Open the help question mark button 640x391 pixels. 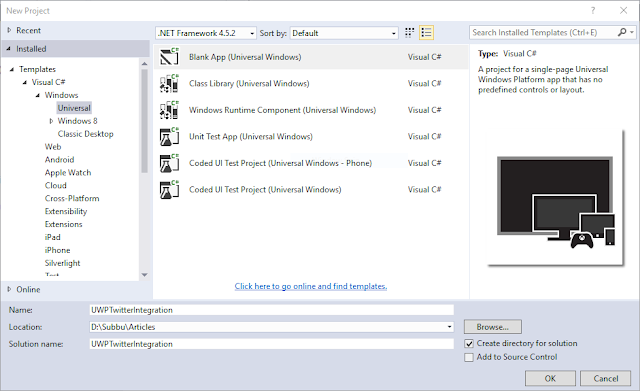pyautogui.click(x=593, y=11)
